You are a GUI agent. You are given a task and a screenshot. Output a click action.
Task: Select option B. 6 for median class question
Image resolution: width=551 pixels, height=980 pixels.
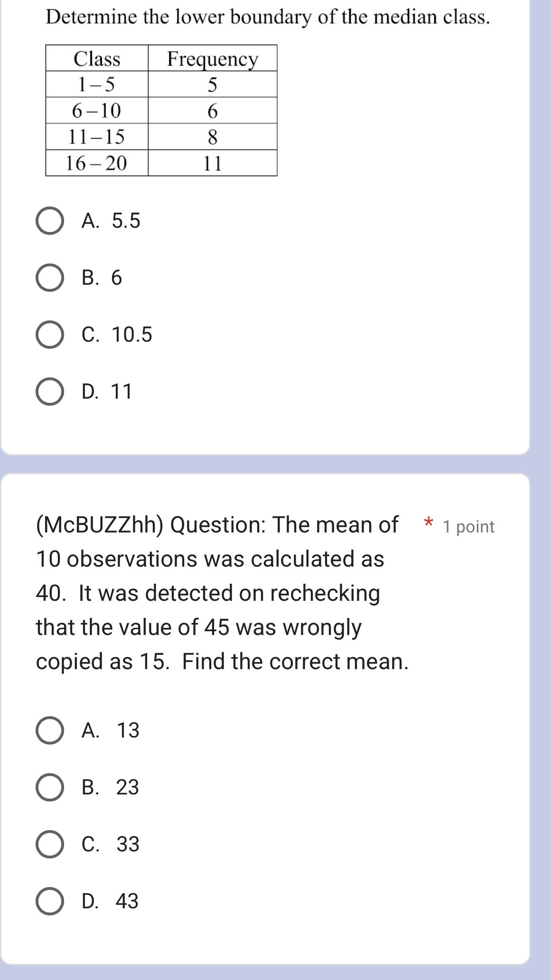point(49,277)
